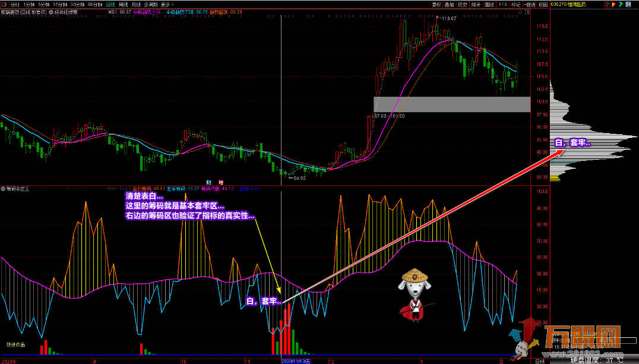Click the panel layout icon at top-left
The image size is (639, 364).
click(x=5, y=4)
